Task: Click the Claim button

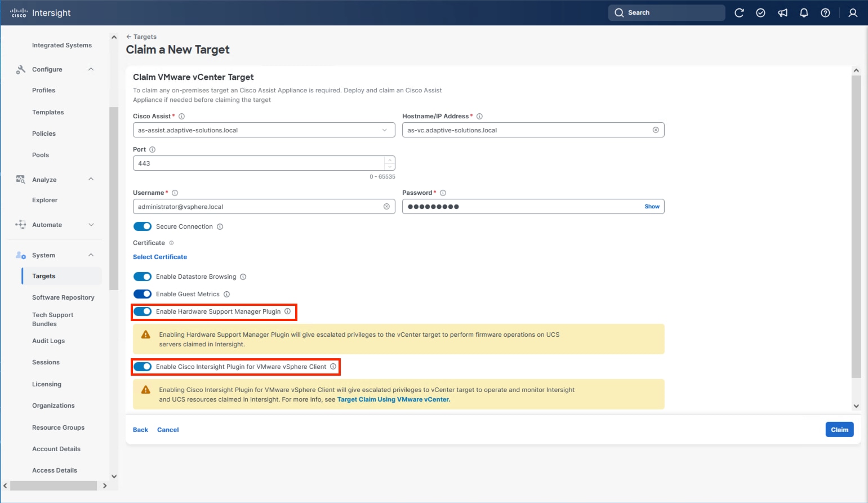Action: coord(839,429)
